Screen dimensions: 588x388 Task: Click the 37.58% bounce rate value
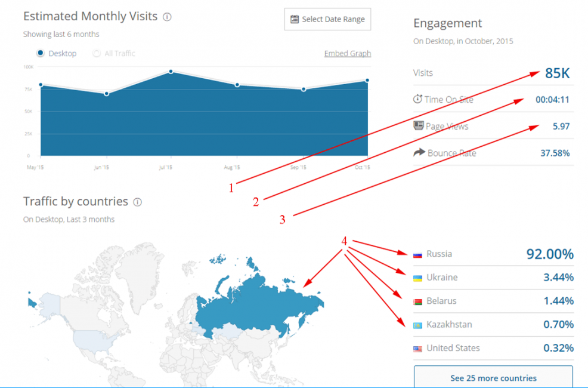click(555, 153)
